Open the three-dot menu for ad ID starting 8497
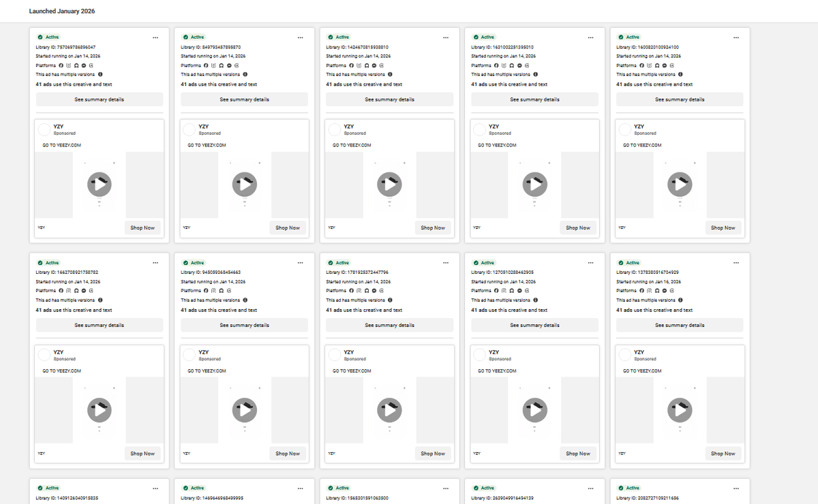This screenshot has height=504, width=818. point(301,37)
